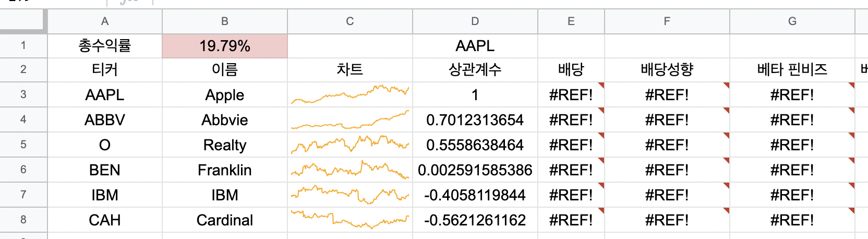Click the Cardinal name cell

[x=225, y=220]
